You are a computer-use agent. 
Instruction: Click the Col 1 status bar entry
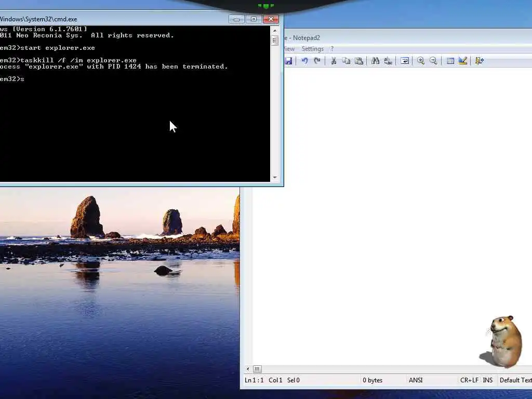(x=275, y=380)
